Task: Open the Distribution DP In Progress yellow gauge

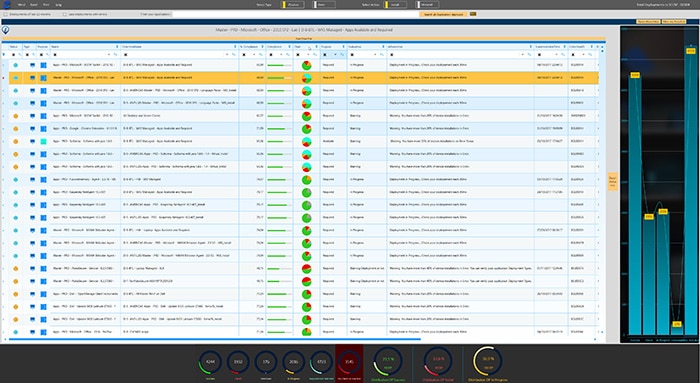Action: click(487, 361)
